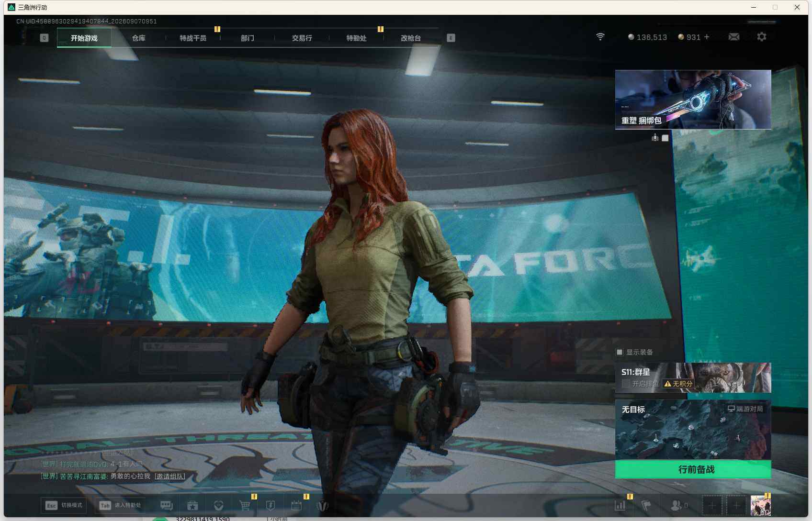Open the shopping cart store icon

pyautogui.click(x=245, y=505)
